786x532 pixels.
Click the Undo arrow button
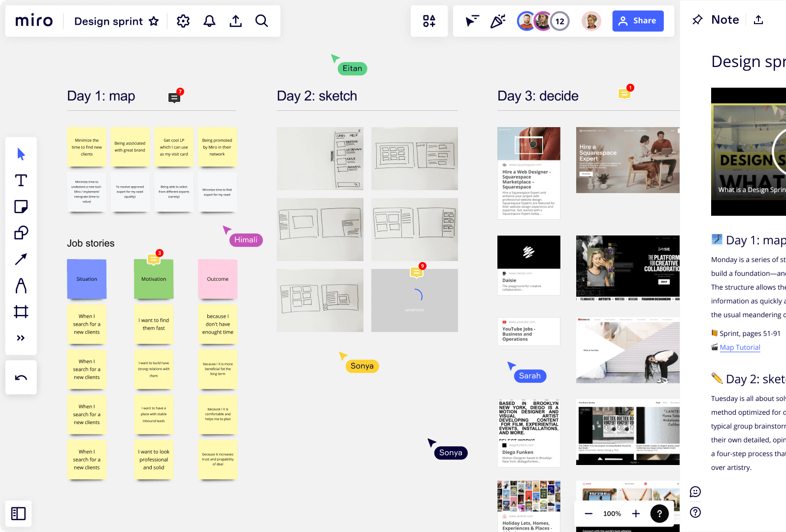[x=21, y=378]
